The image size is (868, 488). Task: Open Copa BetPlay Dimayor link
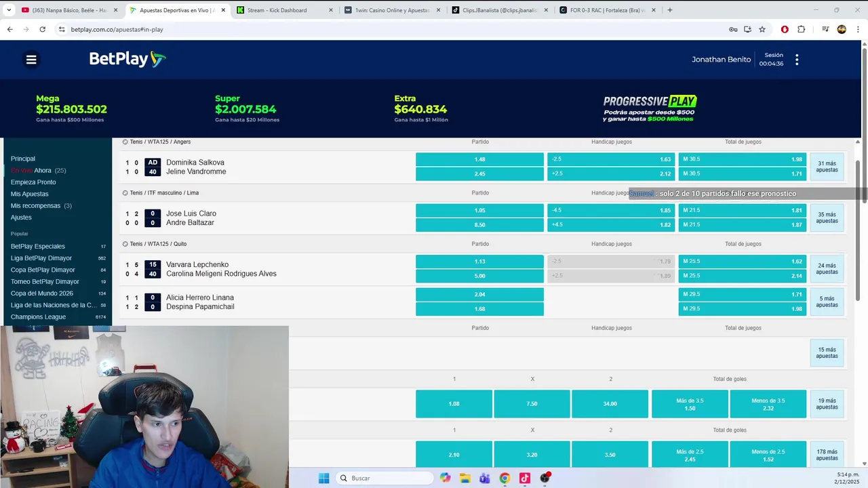coord(43,270)
